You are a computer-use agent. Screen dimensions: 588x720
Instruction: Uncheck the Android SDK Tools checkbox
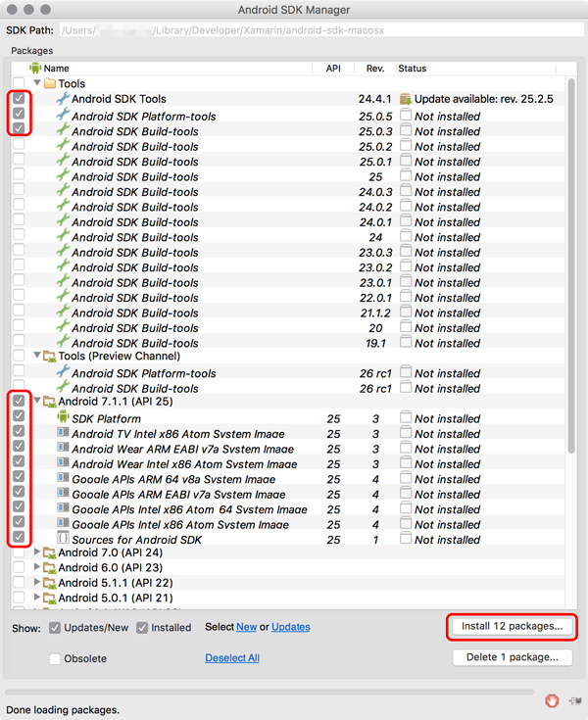coord(19,98)
